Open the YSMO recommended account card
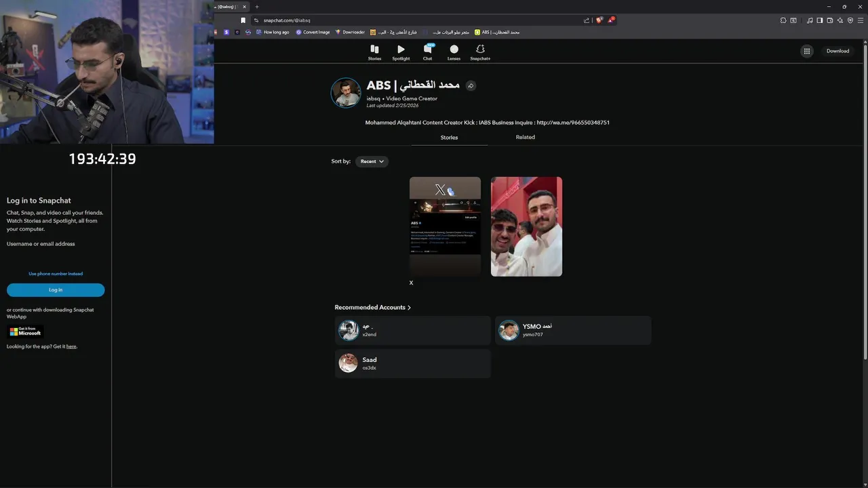This screenshot has width=868, height=488. [x=573, y=330]
